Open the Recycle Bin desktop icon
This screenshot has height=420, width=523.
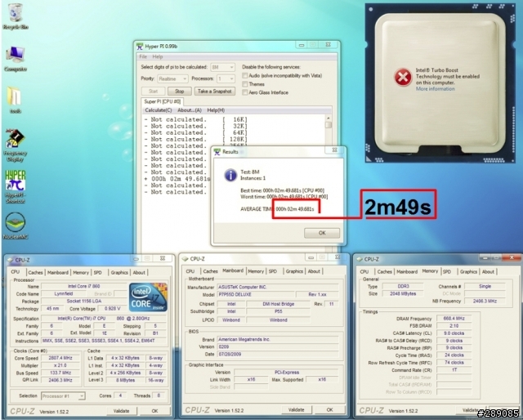click(15, 16)
